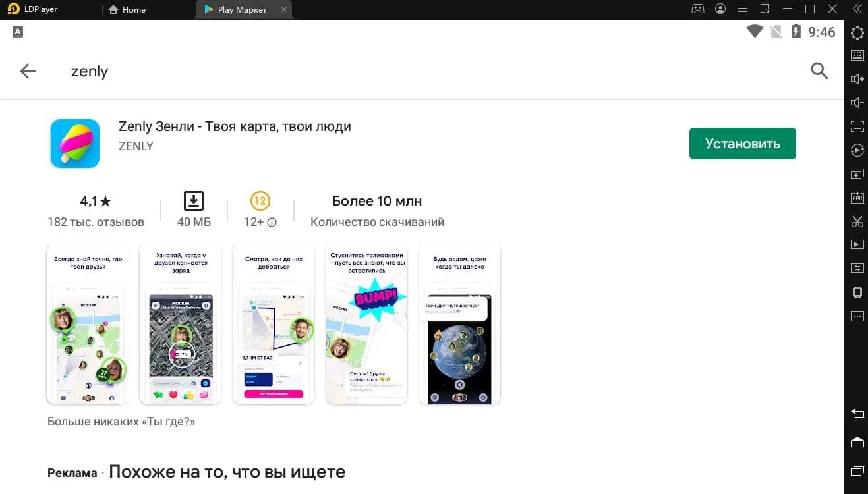The image size is (868, 494).
Task: Open the Zenly ice-cream app icon
Action: click(x=75, y=144)
